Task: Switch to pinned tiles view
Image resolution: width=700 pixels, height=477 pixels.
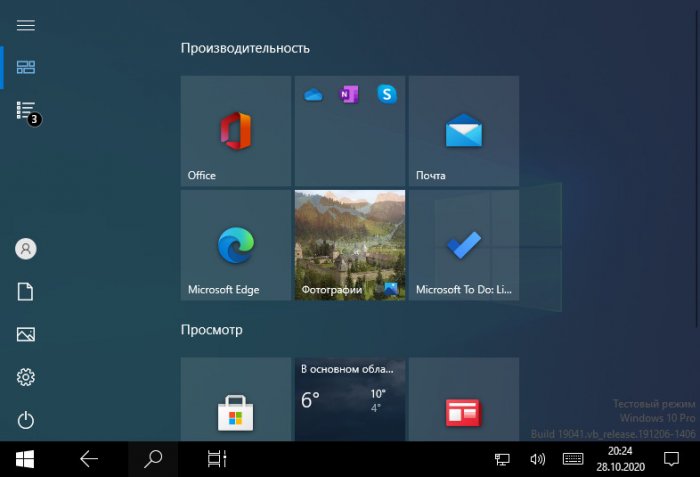Action: click(25, 67)
